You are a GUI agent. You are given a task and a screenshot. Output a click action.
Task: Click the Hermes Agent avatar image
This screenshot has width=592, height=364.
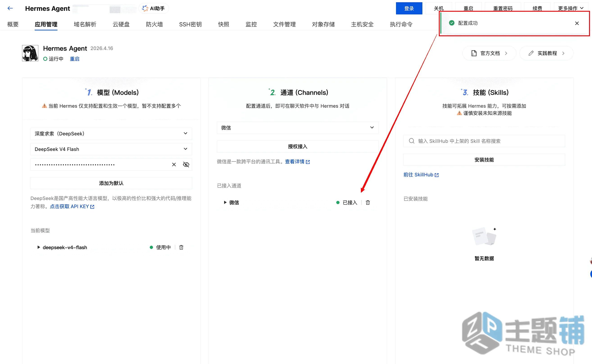pyautogui.click(x=30, y=53)
